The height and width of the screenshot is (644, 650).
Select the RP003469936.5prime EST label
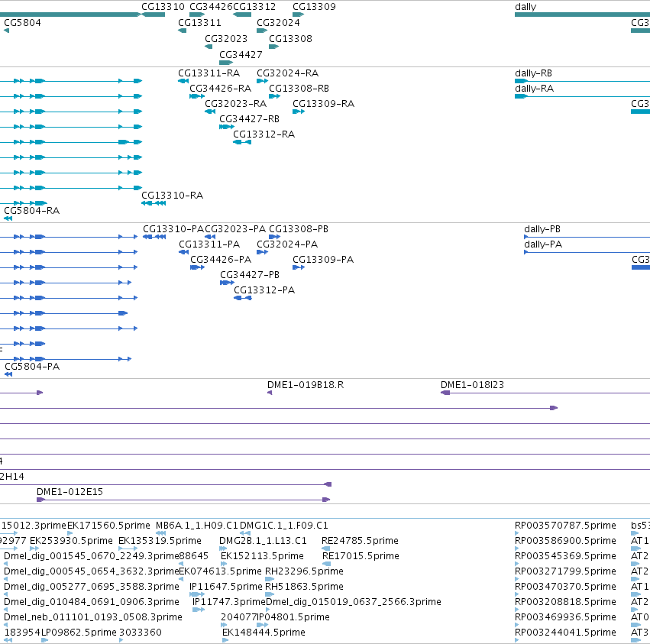point(565,617)
